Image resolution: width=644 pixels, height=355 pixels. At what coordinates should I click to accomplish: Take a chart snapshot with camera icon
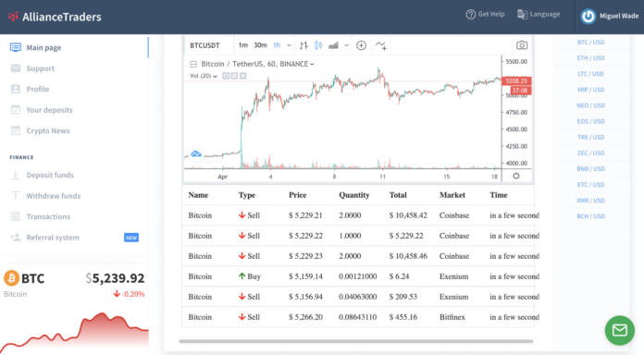[x=522, y=45]
